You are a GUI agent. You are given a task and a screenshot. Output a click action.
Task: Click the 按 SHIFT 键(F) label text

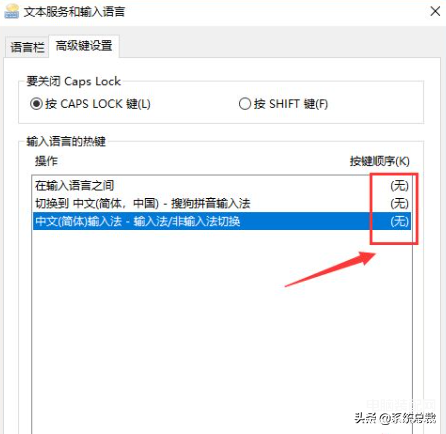(x=291, y=104)
